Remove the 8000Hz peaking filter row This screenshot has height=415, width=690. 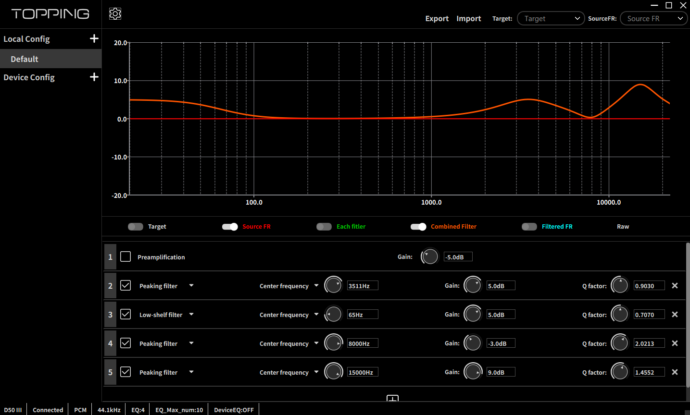(675, 343)
